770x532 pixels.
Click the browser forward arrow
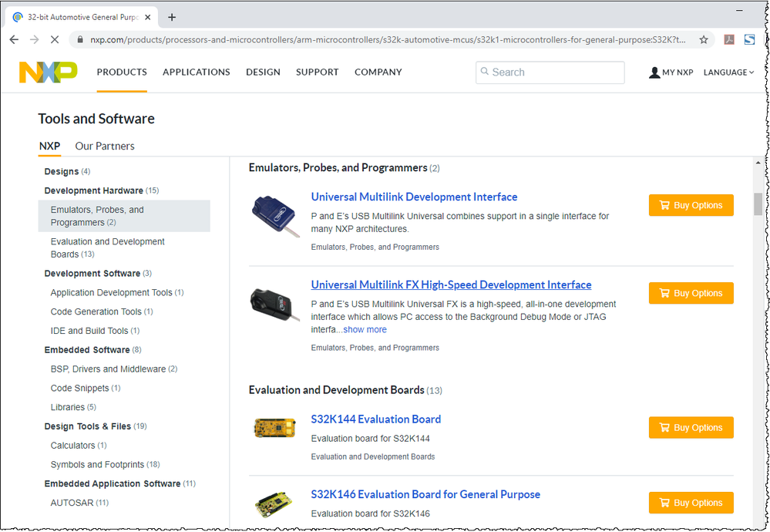click(35, 39)
